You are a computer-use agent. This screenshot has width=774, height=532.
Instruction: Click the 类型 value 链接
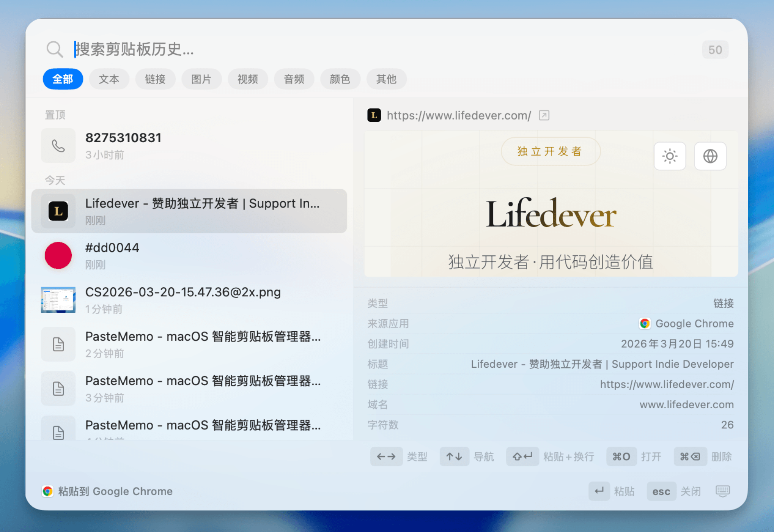tap(723, 303)
